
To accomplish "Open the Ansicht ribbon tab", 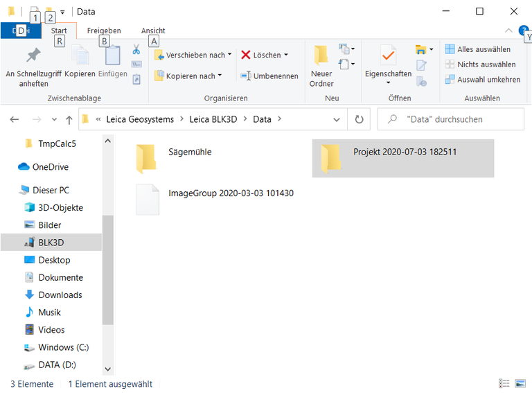I will 153,30.
